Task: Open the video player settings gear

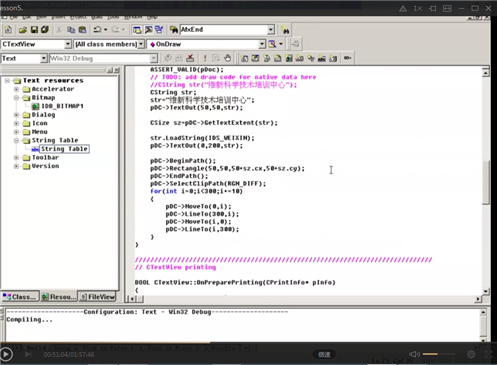Action: click(x=471, y=354)
